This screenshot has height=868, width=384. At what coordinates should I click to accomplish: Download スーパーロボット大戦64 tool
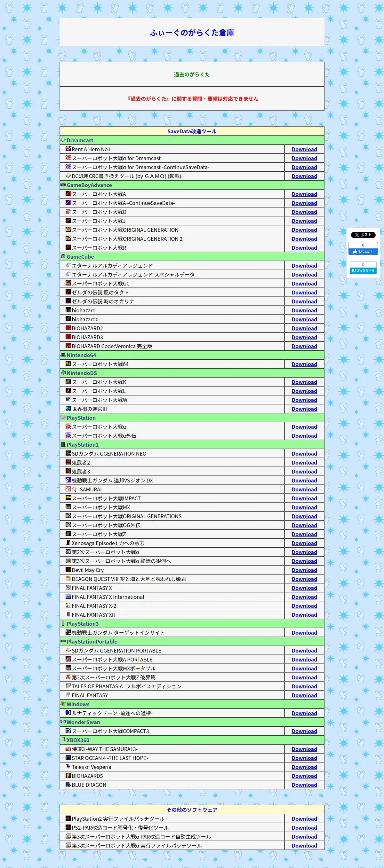click(304, 364)
